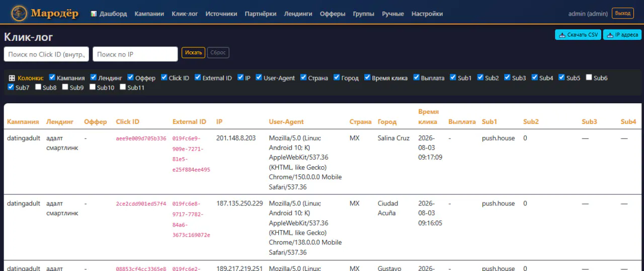The height and width of the screenshot is (271, 644).
Task: Click the Сброс reset button
Action: pos(218,52)
